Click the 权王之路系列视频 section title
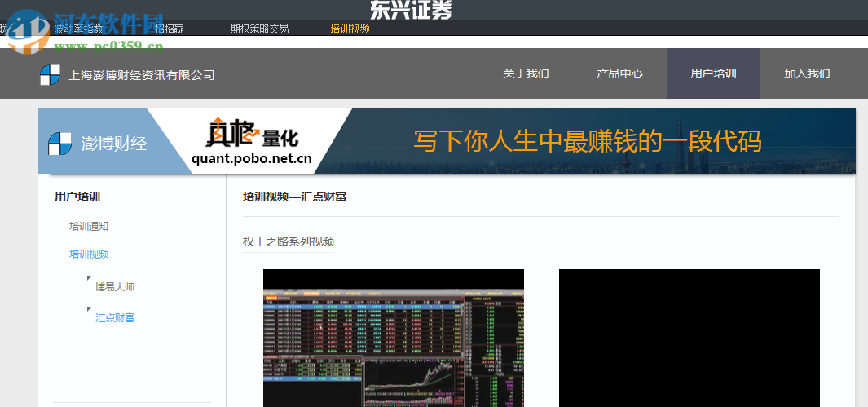 tap(289, 241)
